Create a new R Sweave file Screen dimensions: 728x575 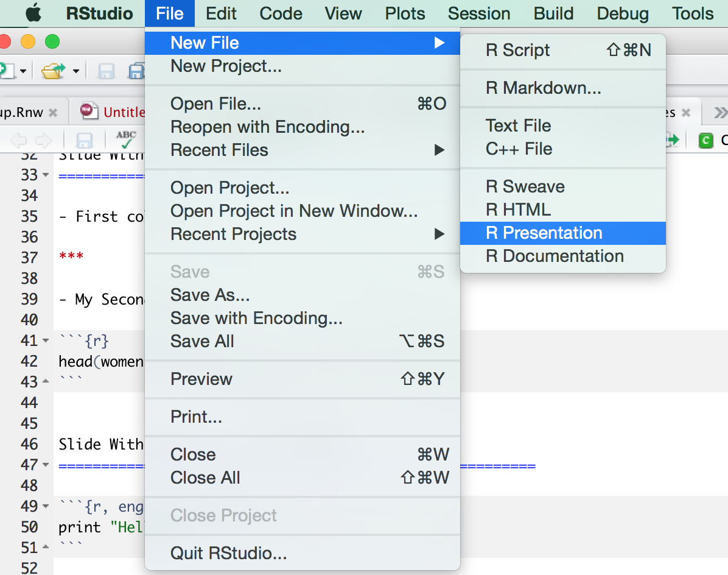(x=562, y=186)
